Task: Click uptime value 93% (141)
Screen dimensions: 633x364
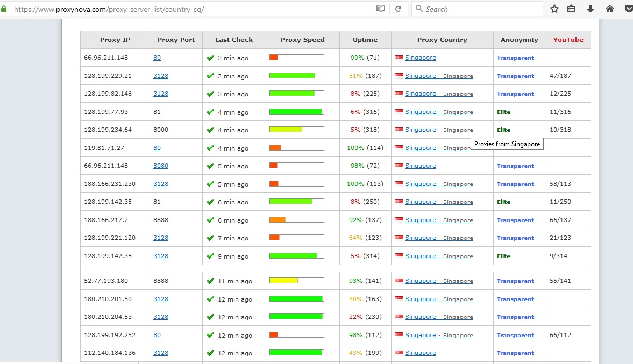Action: point(365,281)
